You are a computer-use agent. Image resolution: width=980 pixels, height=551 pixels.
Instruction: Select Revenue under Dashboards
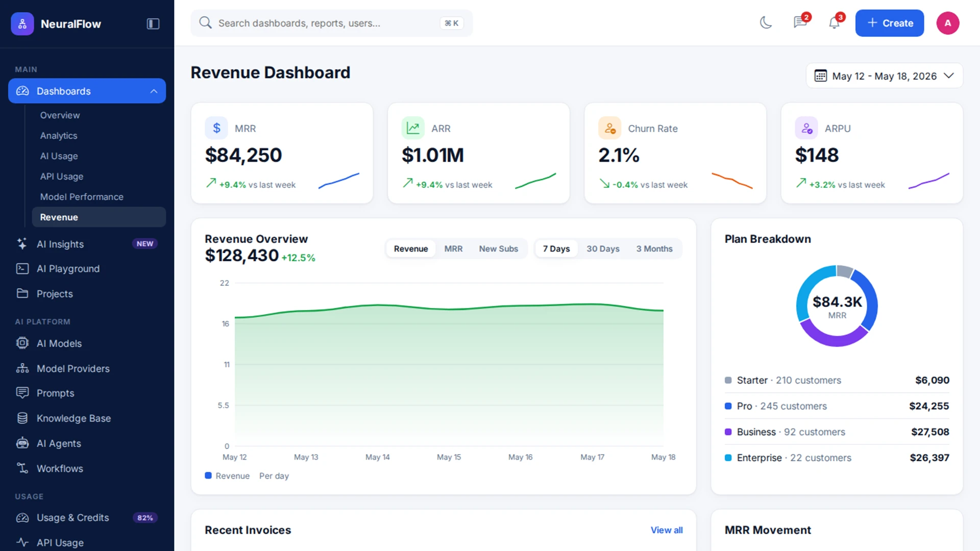99,217
